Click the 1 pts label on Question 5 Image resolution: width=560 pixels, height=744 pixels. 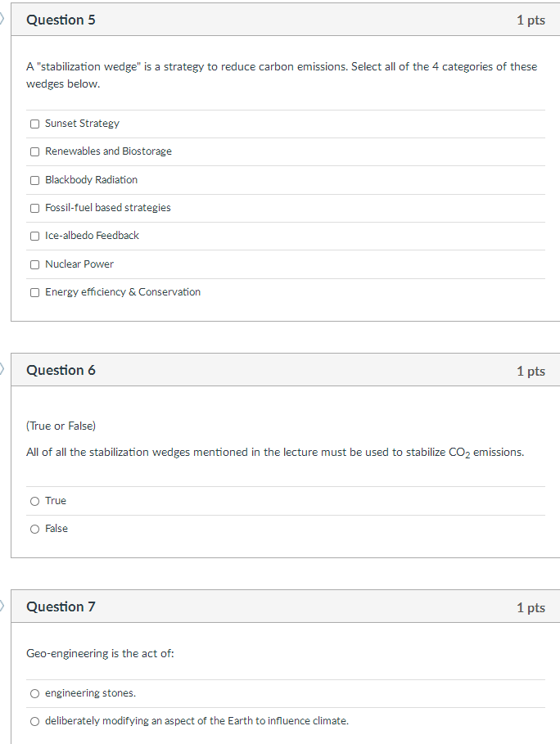coord(531,20)
